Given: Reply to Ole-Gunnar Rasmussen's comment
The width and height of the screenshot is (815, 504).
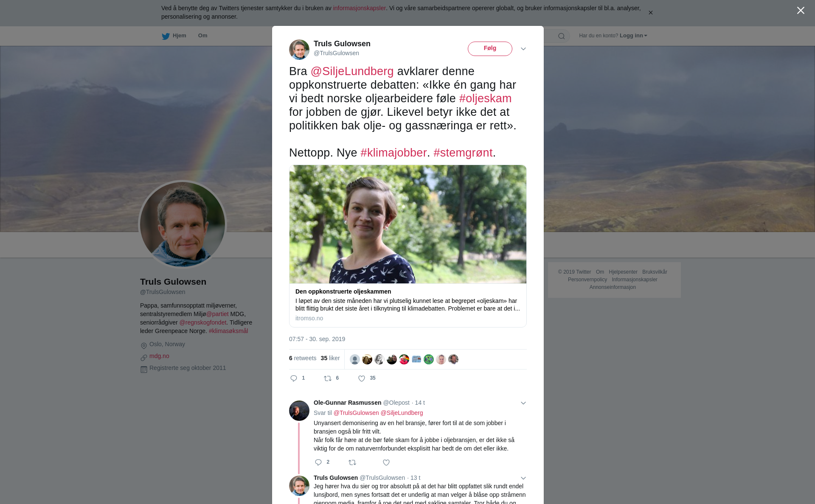Looking at the screenshot, I should coord(318,462).
